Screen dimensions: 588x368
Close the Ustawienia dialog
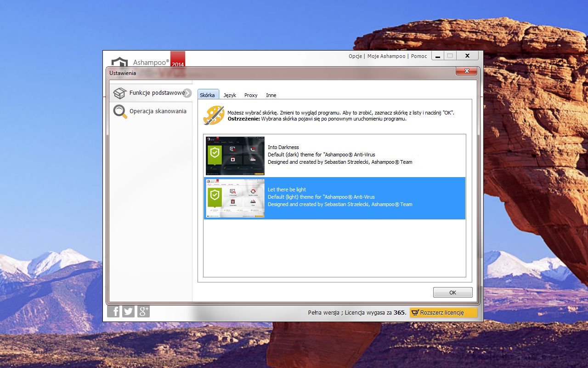coord(467,71)
